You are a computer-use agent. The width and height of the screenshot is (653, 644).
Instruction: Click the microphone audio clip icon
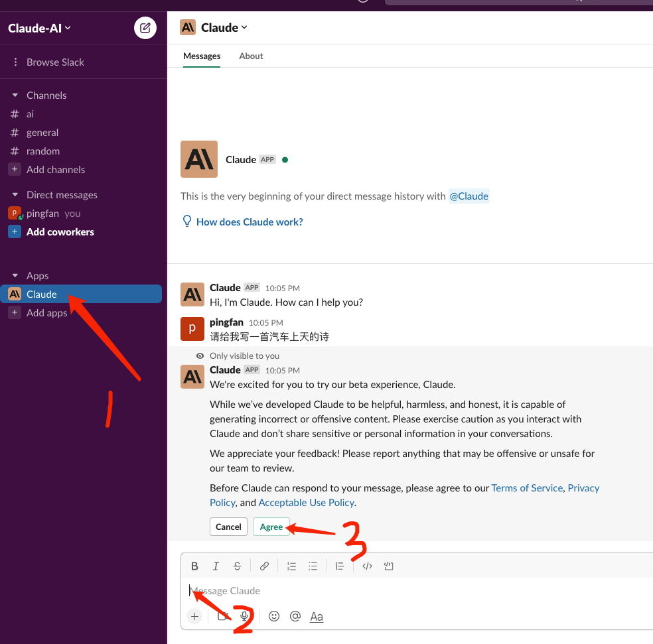(x=244, y=616)
